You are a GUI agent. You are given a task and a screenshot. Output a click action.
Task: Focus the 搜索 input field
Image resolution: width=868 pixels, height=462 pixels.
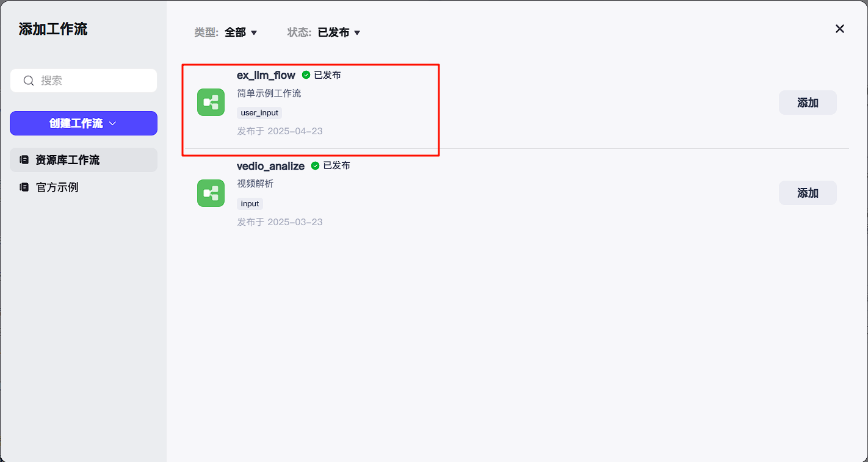pyautogui.click(x=84, y=81)
